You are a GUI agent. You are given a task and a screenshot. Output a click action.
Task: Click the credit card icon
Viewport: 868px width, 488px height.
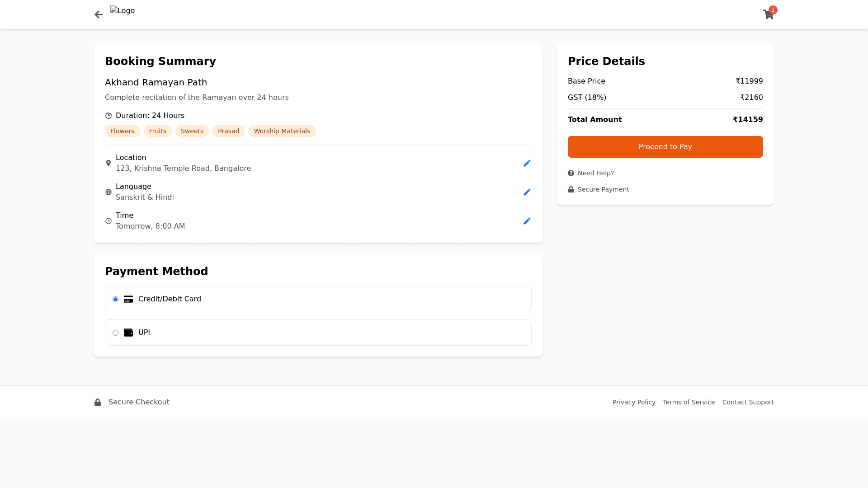128,299
